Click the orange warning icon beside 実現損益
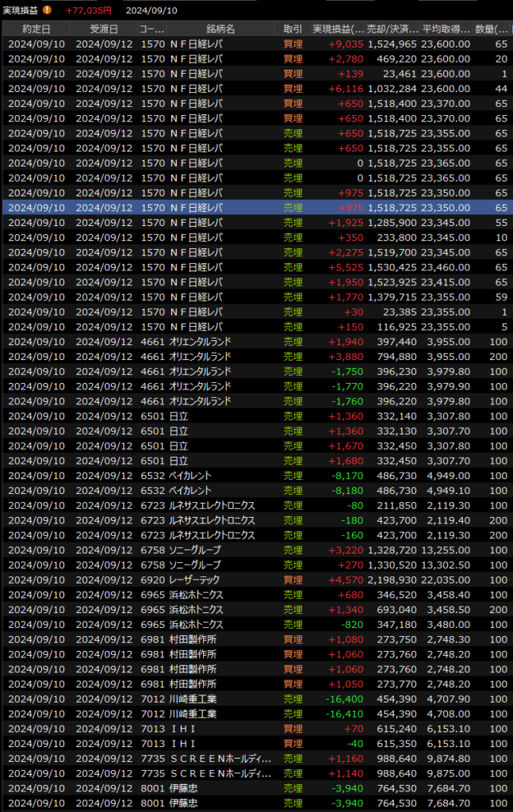Viewport: 513px width, 812px height. tap(47, 10)
